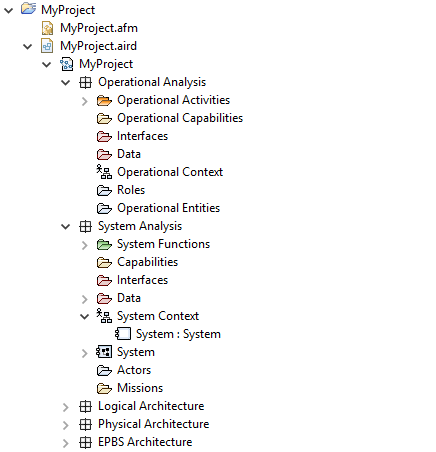Expand the Physical Architecture node
This screenshot has width=436, height=452.
click(66, 425)
